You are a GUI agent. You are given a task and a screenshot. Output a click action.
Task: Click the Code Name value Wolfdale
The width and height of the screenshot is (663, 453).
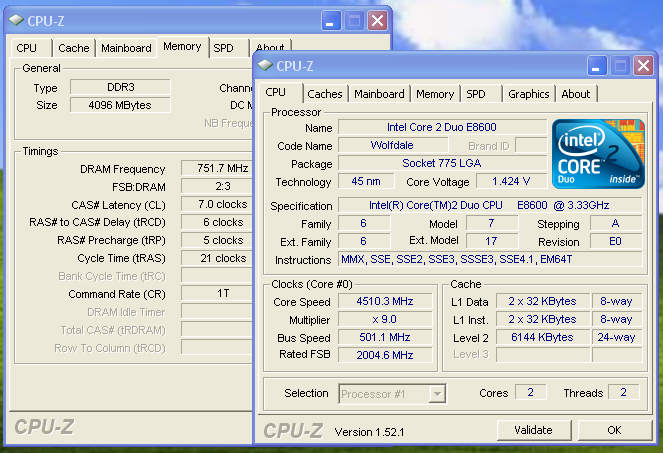392,145
